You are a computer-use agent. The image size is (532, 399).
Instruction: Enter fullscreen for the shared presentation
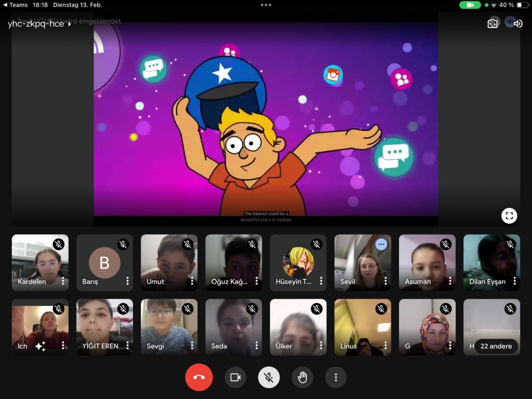(509, 216)
